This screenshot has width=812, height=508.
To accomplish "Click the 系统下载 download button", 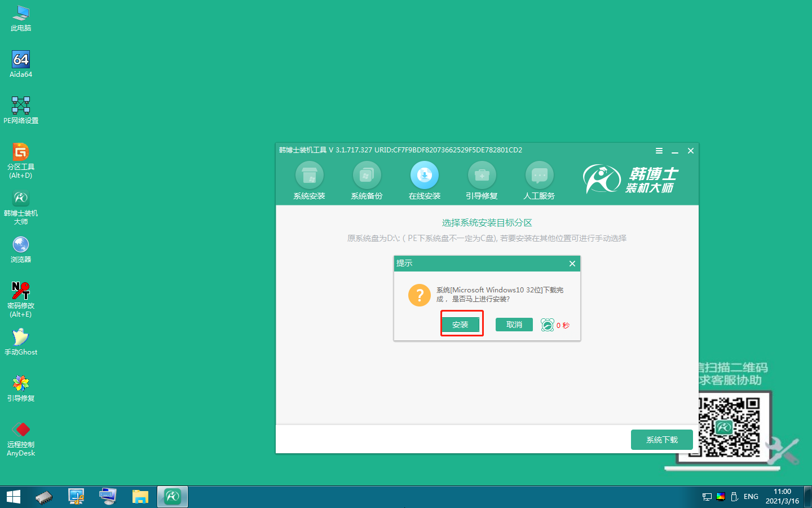I will pos(661,440).
